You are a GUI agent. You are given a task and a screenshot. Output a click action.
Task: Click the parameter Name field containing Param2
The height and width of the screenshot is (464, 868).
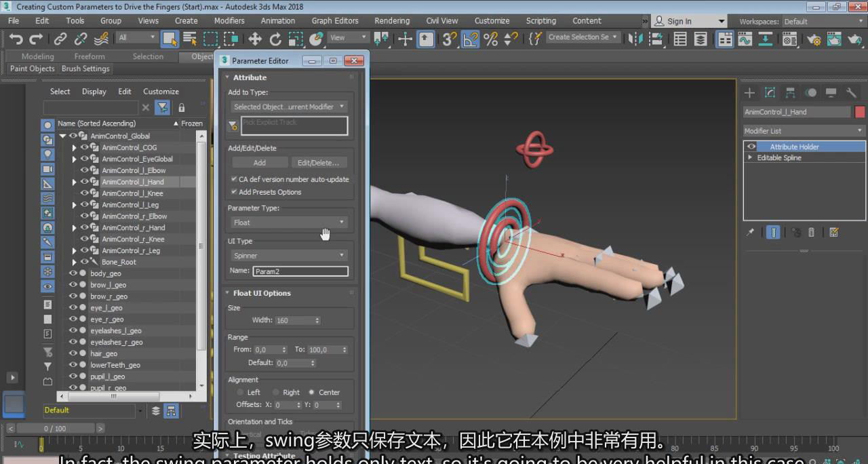300,271
